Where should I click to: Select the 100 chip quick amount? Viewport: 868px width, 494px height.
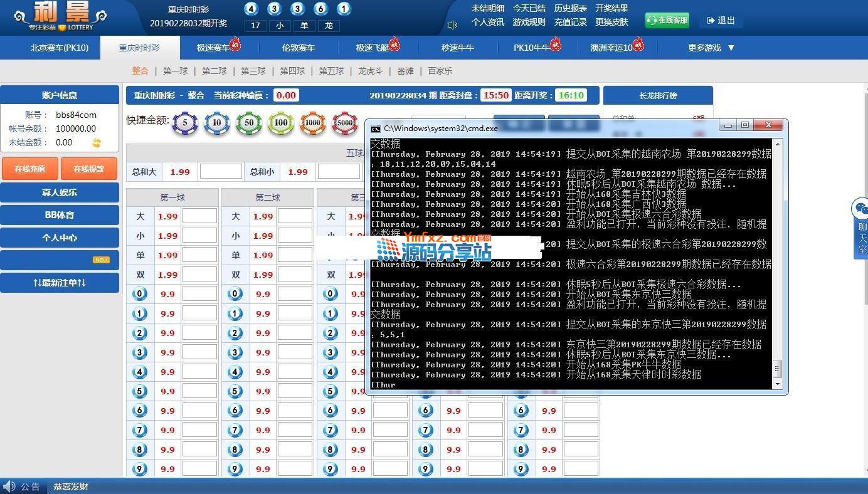tap(281, 123)
